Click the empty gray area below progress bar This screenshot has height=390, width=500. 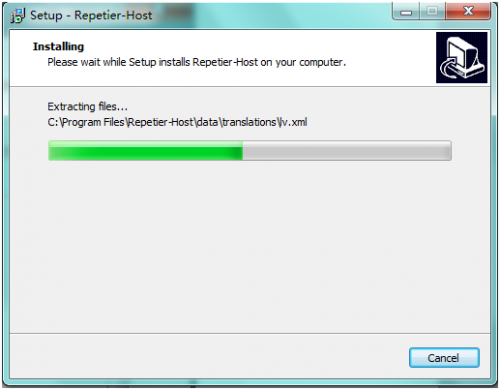(250, 247)
